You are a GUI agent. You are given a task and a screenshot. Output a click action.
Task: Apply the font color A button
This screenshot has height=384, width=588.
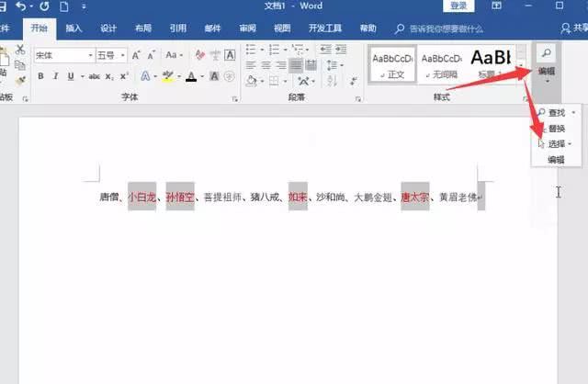pos(191,76)
